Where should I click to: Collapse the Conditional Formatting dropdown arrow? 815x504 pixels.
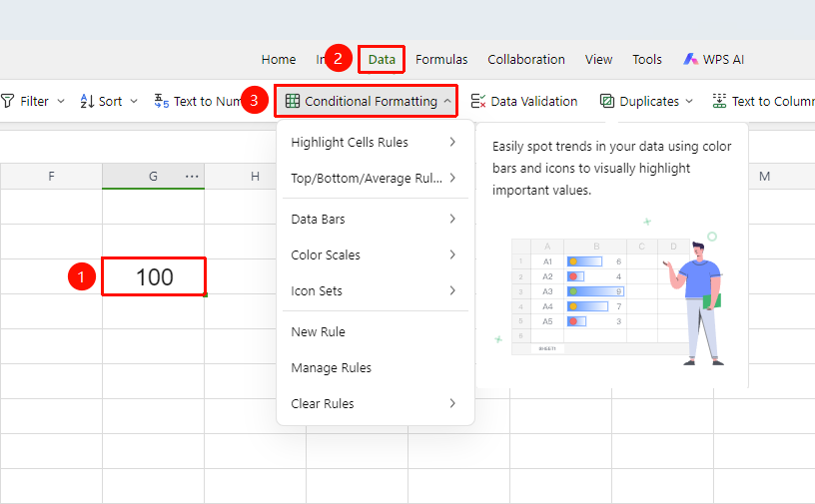pos(447,101)
